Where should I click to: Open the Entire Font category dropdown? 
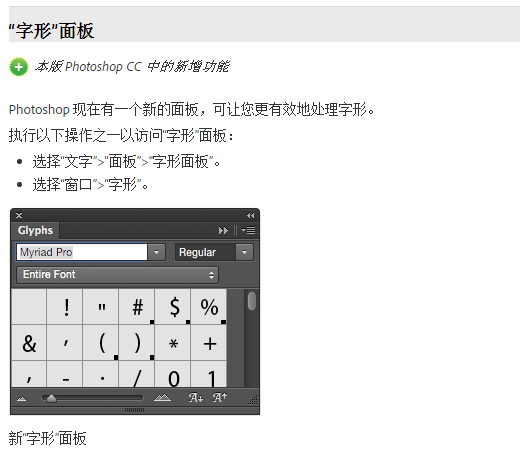[117, 275]
